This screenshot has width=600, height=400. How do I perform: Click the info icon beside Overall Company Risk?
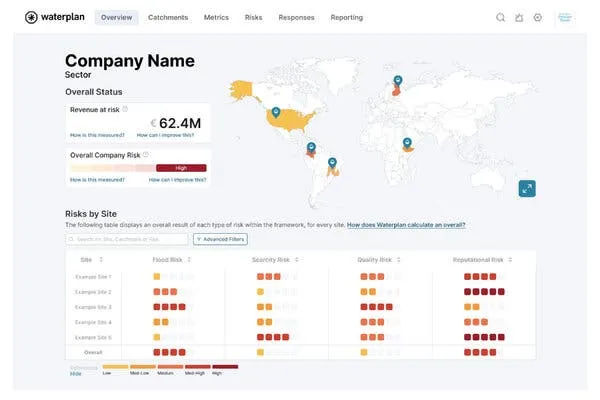(x=146, y=155)
